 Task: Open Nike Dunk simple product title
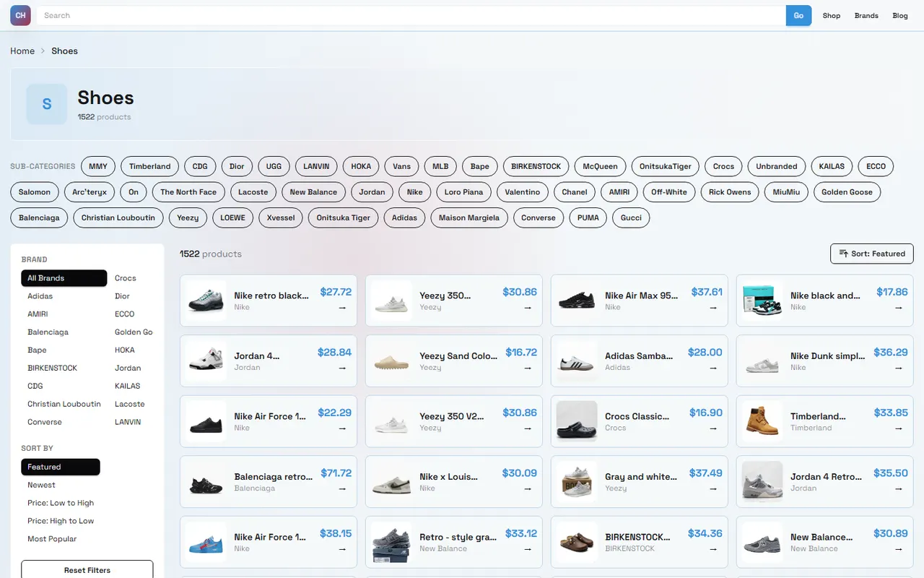[828, 355]
